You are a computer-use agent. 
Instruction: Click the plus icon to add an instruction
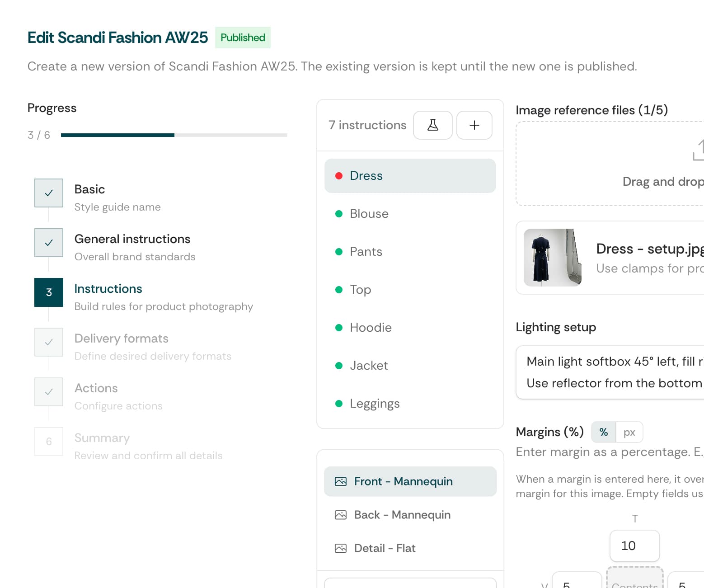(474, 125)
